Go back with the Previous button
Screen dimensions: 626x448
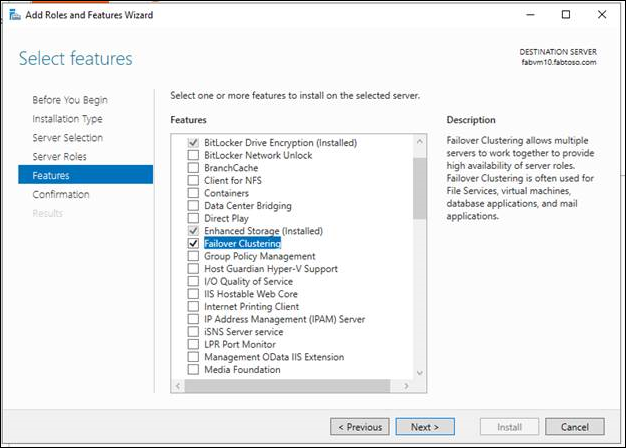[359, 427]
